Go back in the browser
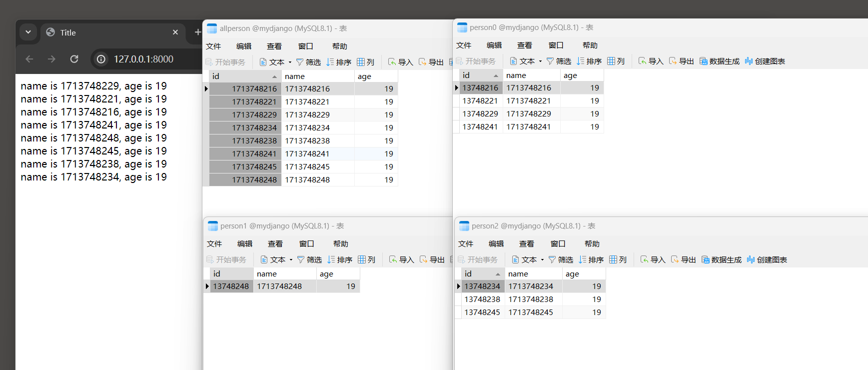The height and width of the screenshot is (370, 868). (29, 59)
